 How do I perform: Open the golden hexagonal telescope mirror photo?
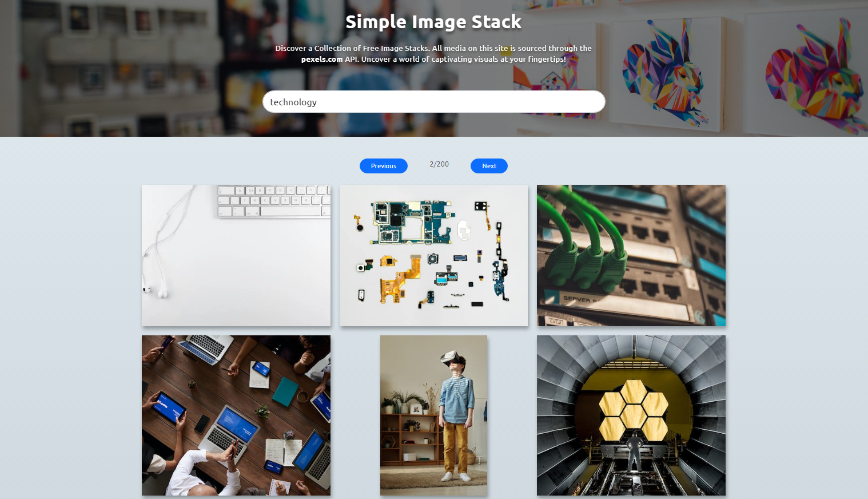click(631, 415)
